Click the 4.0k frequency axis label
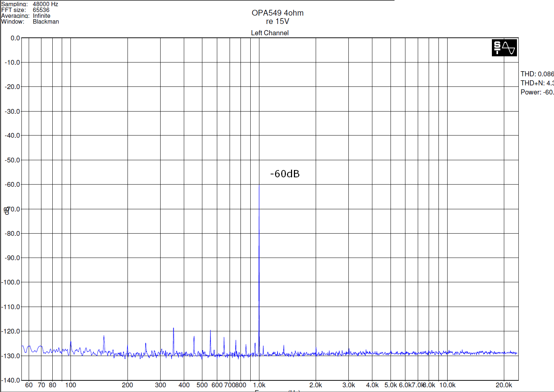 pyautogui.click(x=372, y=385)
